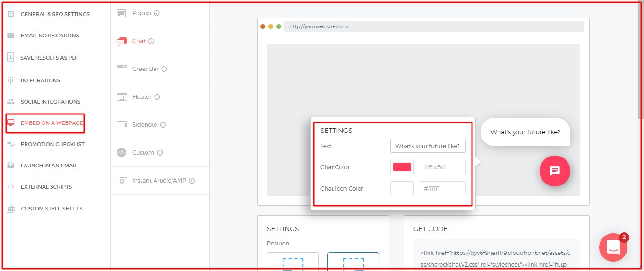This screenshot has height=271, width=644.
Task: Click the red chat bubble preview icon
Action: coord(555,171)
